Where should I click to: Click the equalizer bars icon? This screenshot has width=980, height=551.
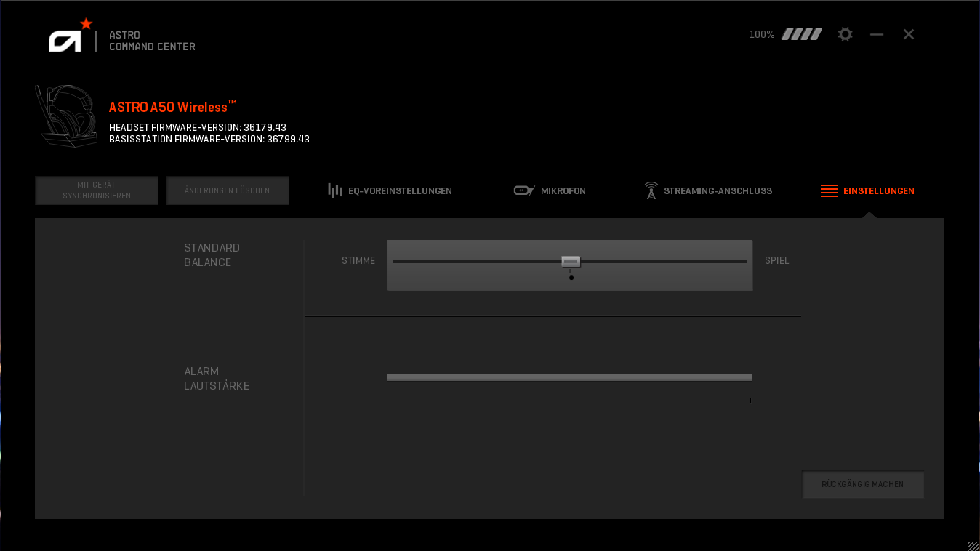(x=335, y=190)
